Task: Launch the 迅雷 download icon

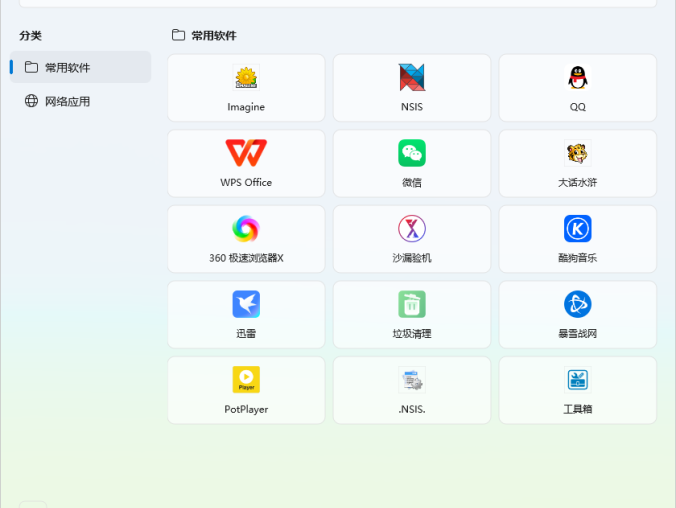Action: coord(246,304)
